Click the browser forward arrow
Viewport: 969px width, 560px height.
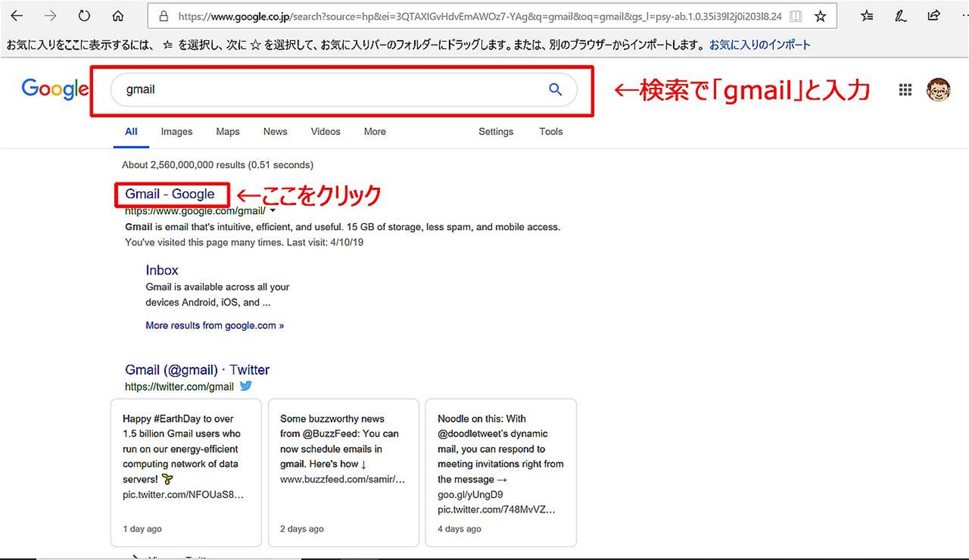coord(50,16)
